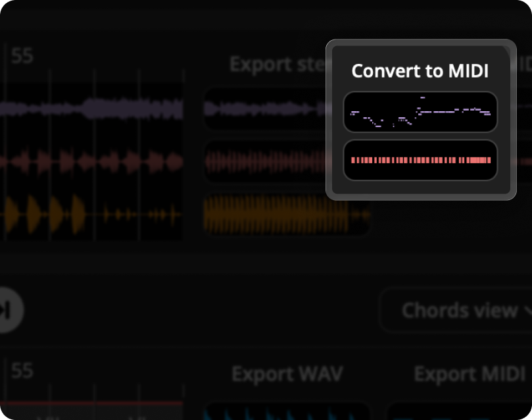Click the red waveform track in the timeline
This screenshot has height=420, width=532.
[92, 161]
